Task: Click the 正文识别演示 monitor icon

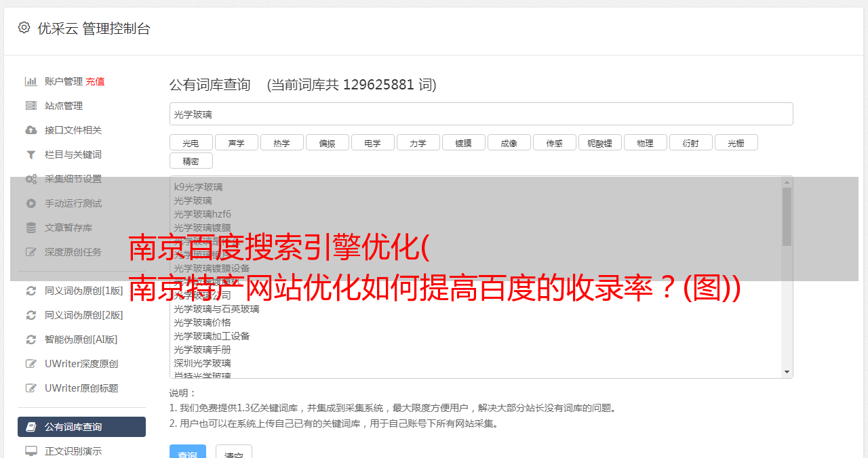Action: pyautogui.click(x=31, y=451)
